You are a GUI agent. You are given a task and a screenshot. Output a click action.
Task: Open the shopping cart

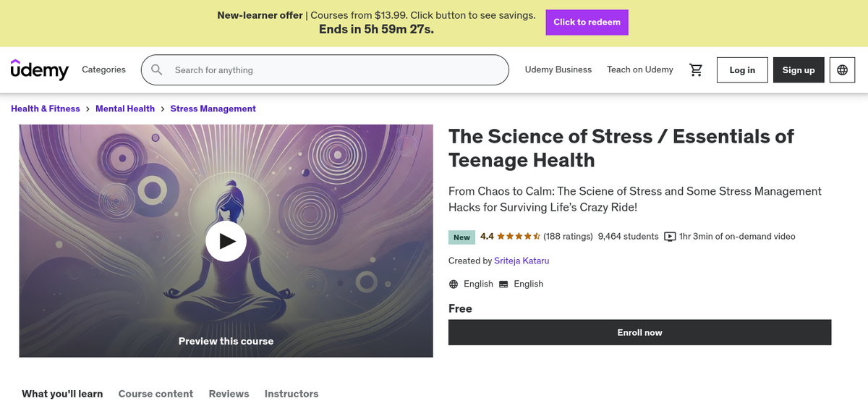[x=696, y=69]
